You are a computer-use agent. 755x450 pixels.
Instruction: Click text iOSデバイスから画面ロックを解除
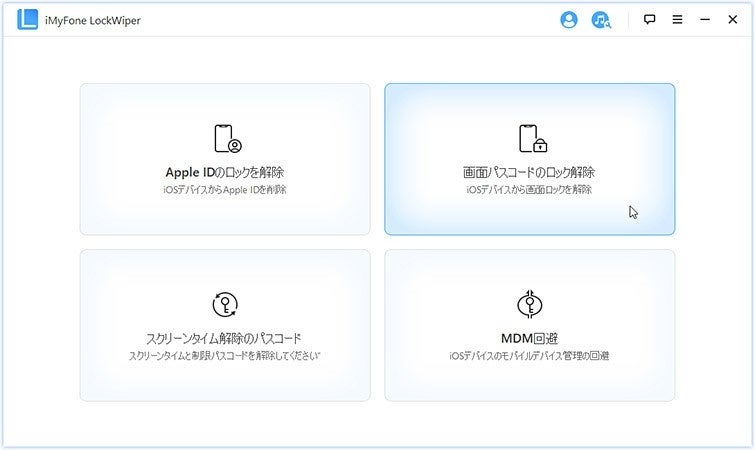(529, 190)
